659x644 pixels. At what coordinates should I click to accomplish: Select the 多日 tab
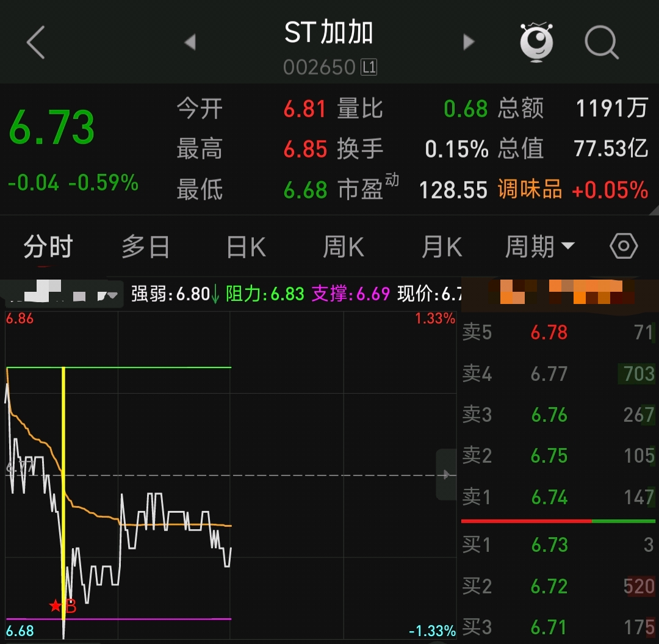click(x=145, y=247)
